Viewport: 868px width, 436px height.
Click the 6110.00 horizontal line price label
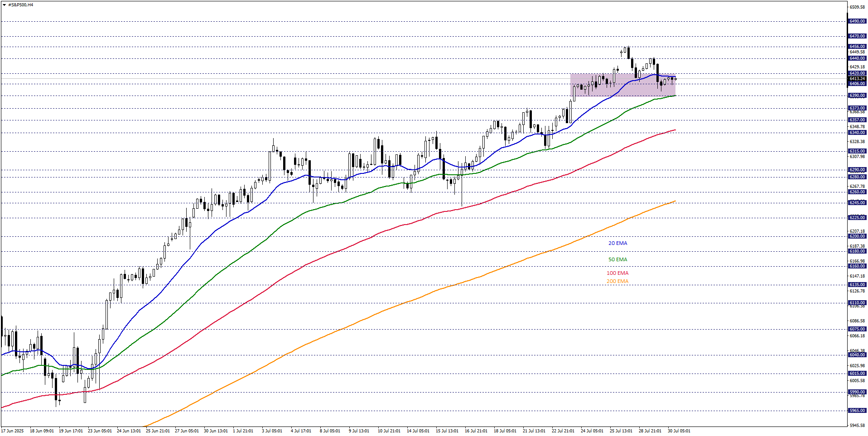tap(857, 303)
